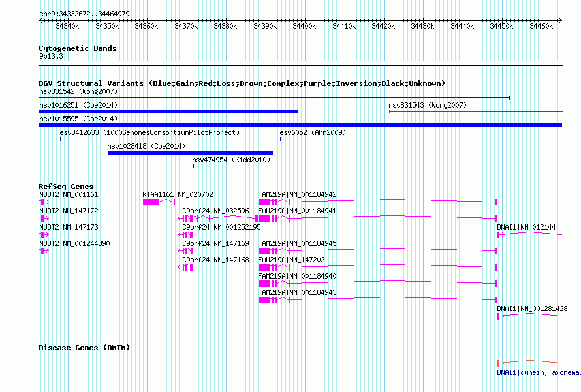Image resolution: width=581 pixels, height=392 pixels.
Task: Open the DNAI1|dynein, axonemal OMIM link
Action: pos(539,372)
